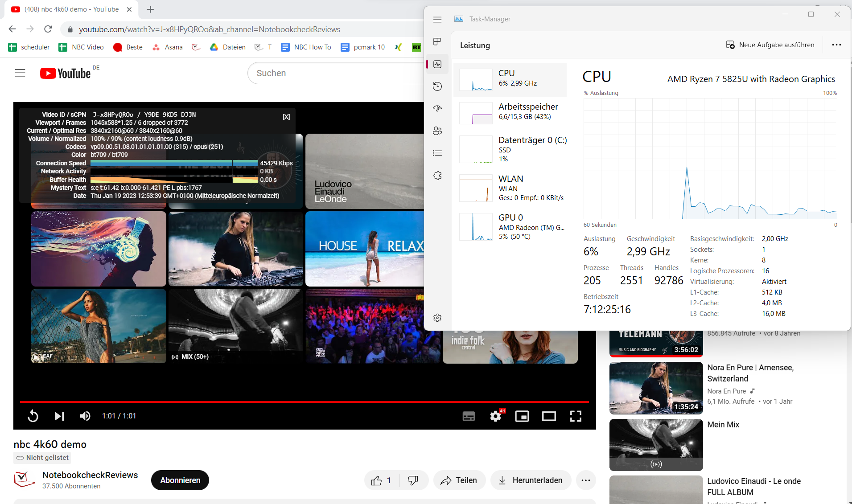Toggle subtitles on the YouTube player
The height and width of the screenshot is (504, 852).
click(469, 416)
